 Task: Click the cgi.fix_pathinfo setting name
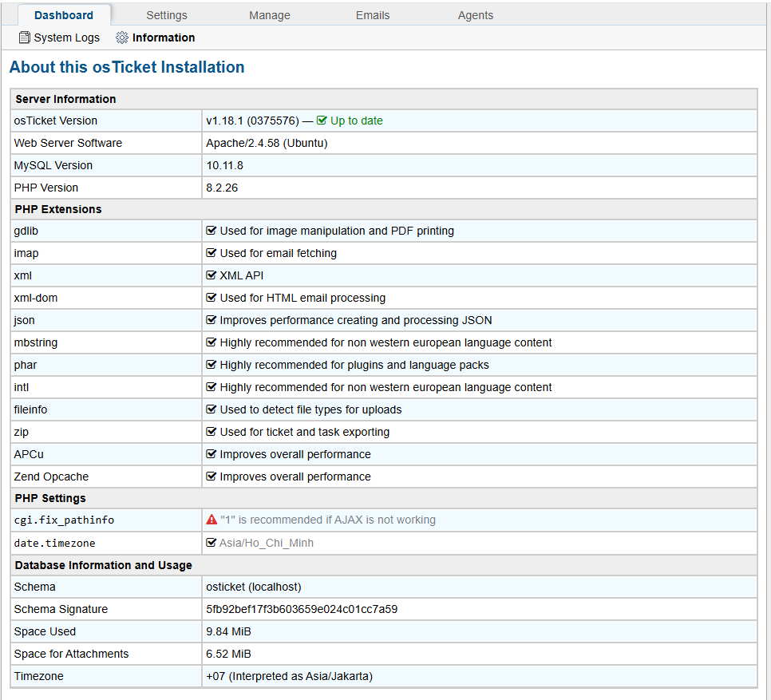coord(64,520)
